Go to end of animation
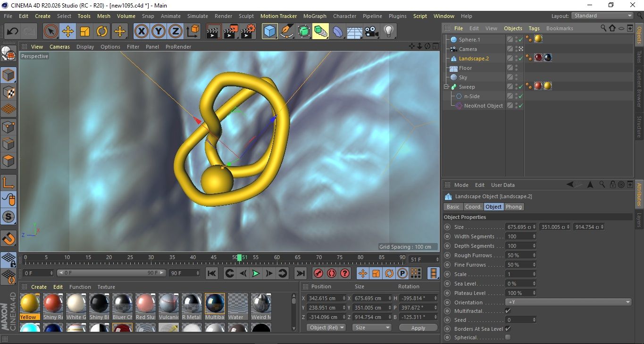Viewport: 644px width, 344px height. (301, 273)
